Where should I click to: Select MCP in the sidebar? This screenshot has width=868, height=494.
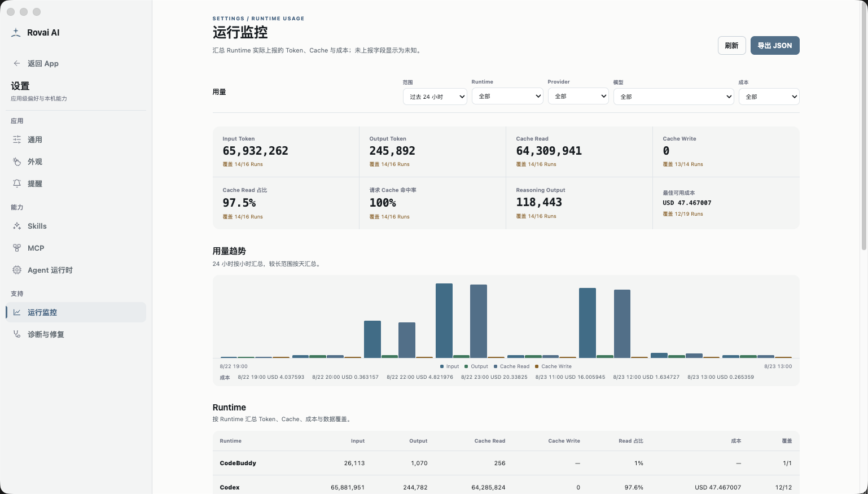click(76, 248)
